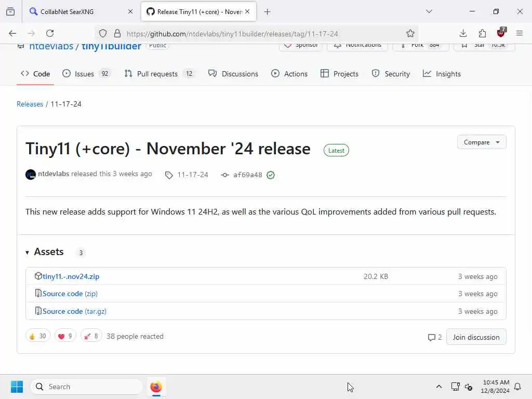
Task: Close the CollabNet SearXNG tab
Action: click(130, 11)
